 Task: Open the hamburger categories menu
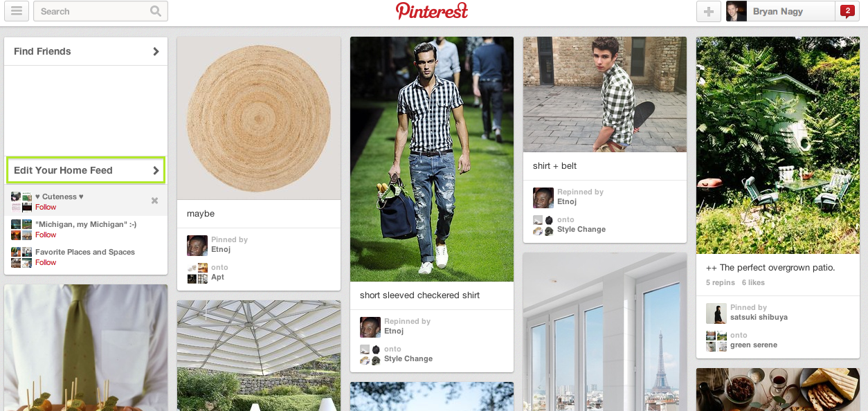(17, 11)
